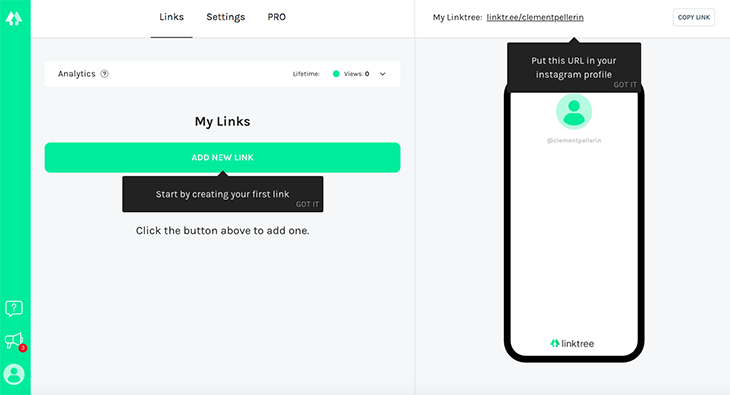Click the ADD NEW LINK button

click(223, 157)
